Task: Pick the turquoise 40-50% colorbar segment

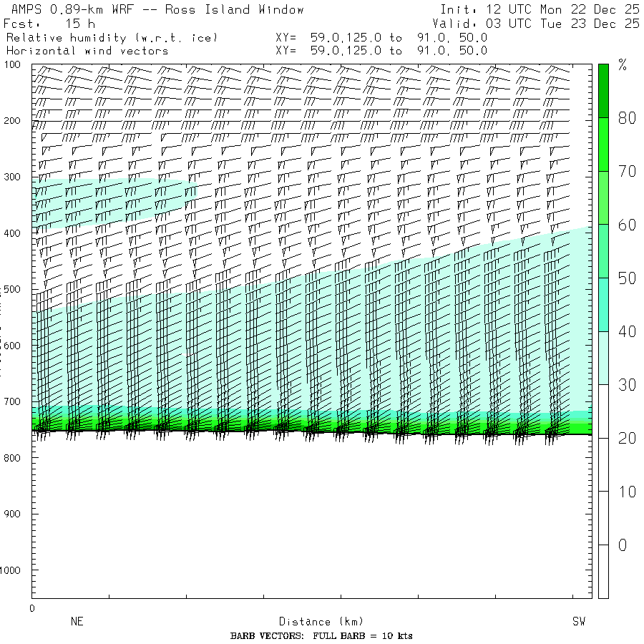Action: click(x=603, y=305)
